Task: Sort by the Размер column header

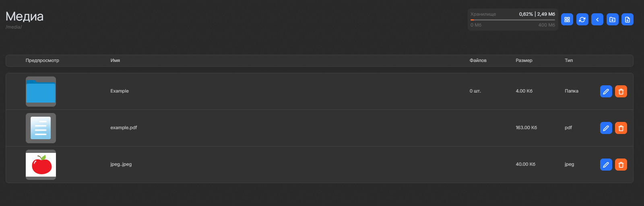Action: pos(524,60)
